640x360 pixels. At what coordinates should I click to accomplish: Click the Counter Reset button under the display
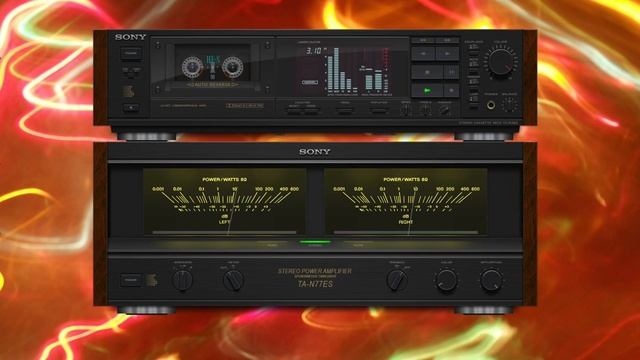point(295,111)
